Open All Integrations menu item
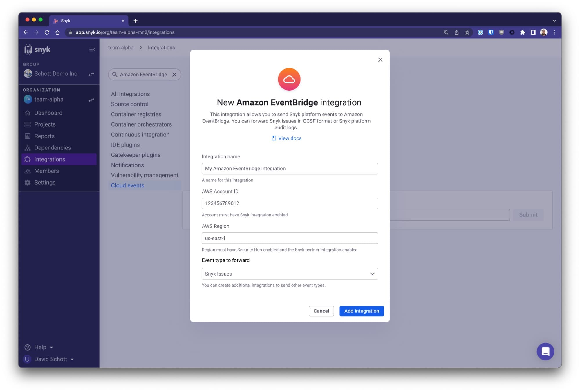Screen dimensions: 580x392 [130, 94]
